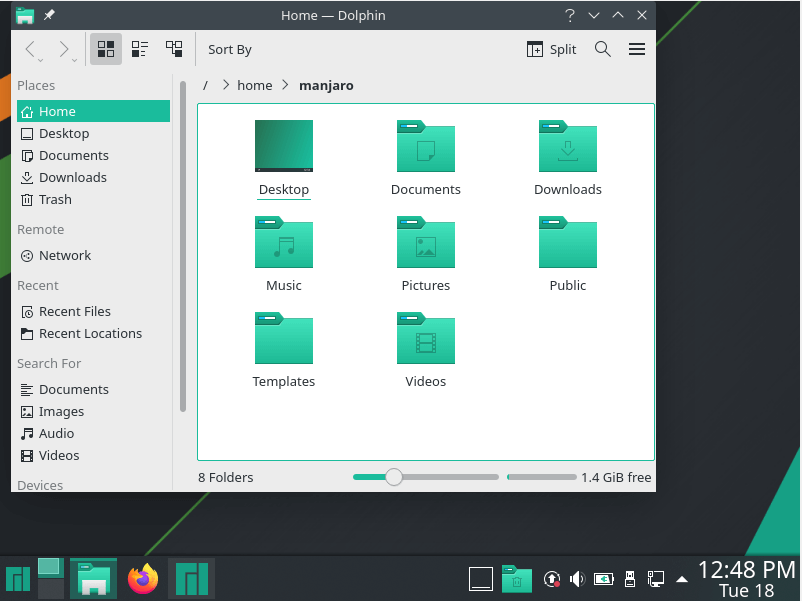Image resolution: width=802 pixels, height=601 pixels.
Task: Split the Dolphin view
Action: coord(551,48)
